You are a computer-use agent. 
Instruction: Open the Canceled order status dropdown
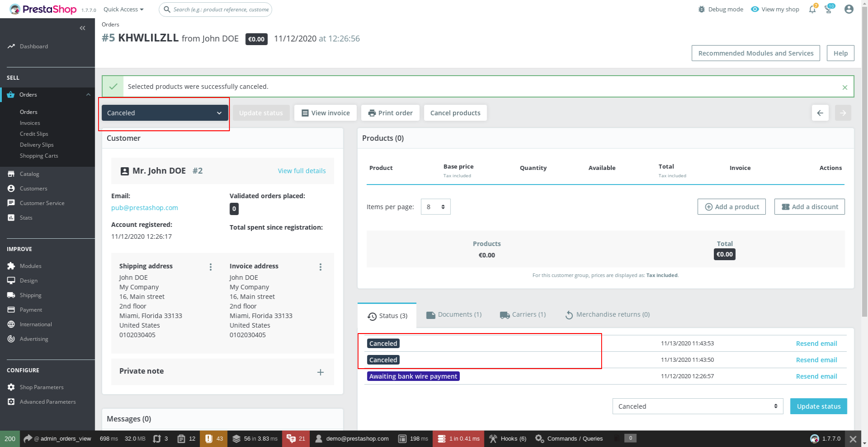point(164,113)
